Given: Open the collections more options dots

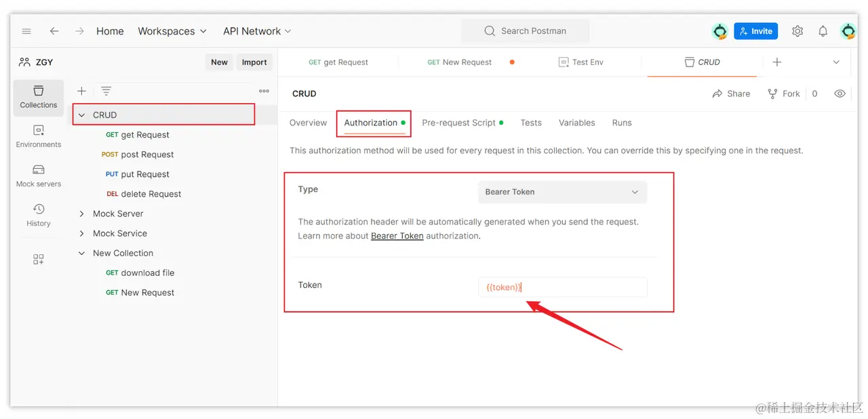Looking at the screenshot, I should coord(264,91).
